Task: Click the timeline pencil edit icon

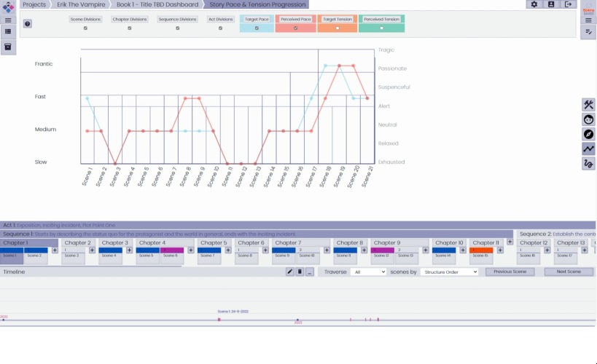Action: [289, 272]
